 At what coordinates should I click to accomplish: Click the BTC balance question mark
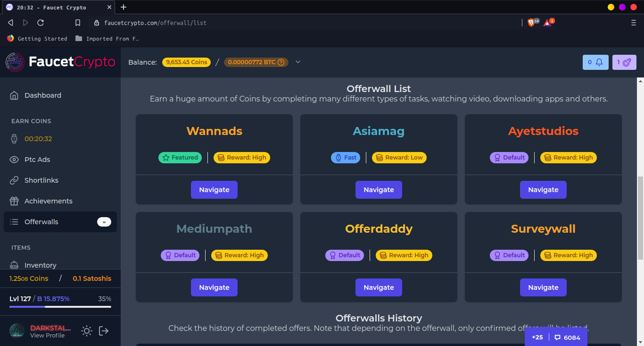click(281, 62)
